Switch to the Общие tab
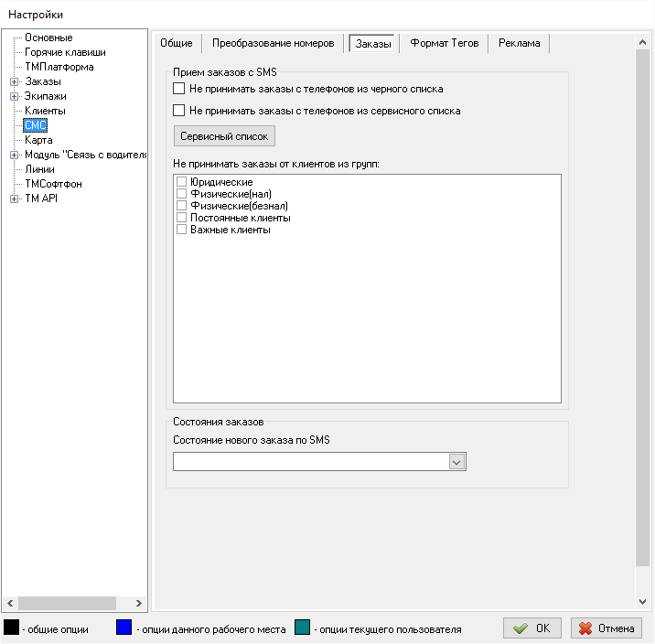Image resolution: width=655 pixels, height=644 pixels. (177, 43)
